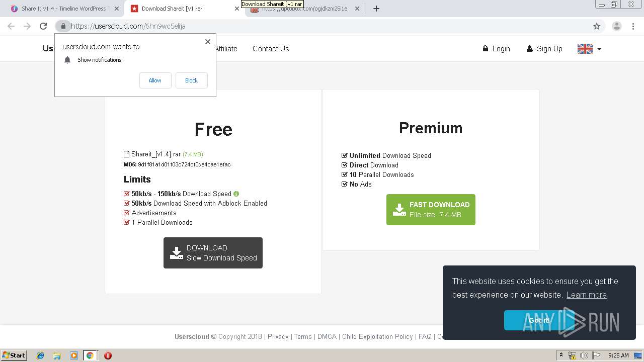This screenshot has height=362, width=644.
Task: Close the Share It v1.4 tab
Action: tap(117, 9)
